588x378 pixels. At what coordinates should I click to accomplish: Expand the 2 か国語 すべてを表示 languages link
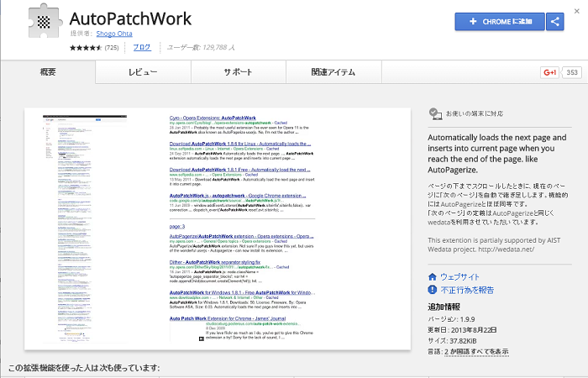tap(476, 352)
